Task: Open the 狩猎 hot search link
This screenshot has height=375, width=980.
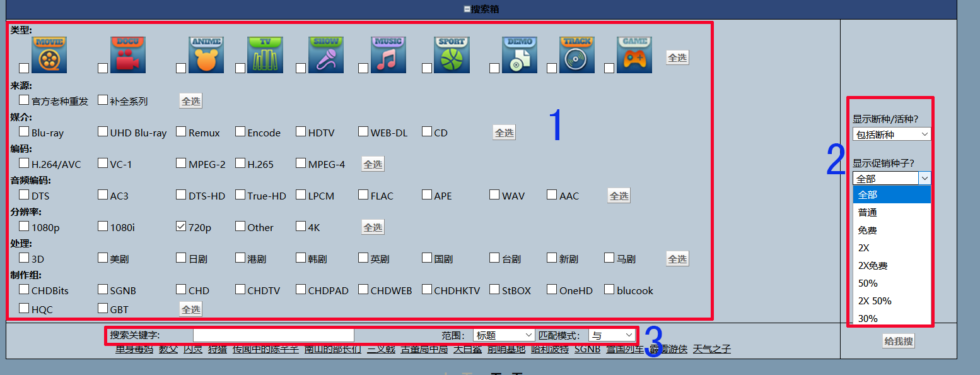Action: [x=218, y=348]
